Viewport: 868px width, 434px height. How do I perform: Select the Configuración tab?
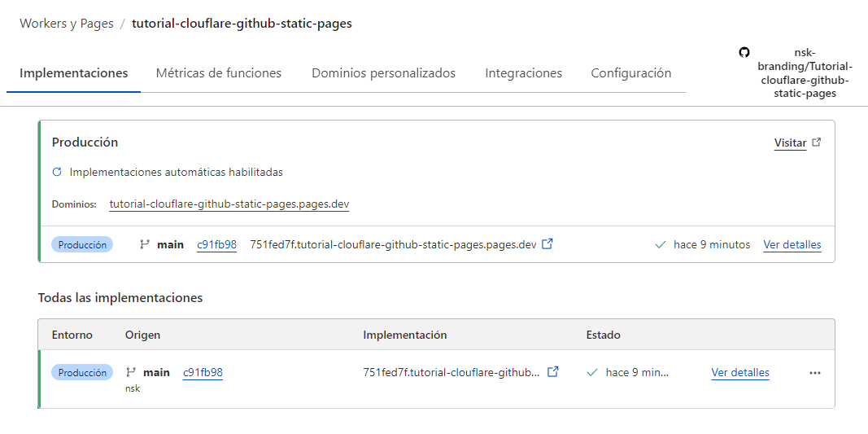click(x=630, y=73)
